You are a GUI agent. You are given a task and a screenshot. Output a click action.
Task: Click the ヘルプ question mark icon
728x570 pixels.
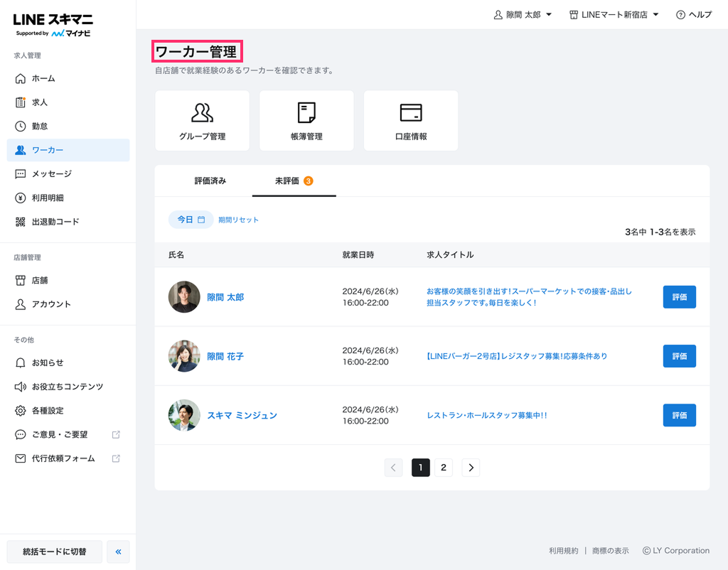point(680,15)
